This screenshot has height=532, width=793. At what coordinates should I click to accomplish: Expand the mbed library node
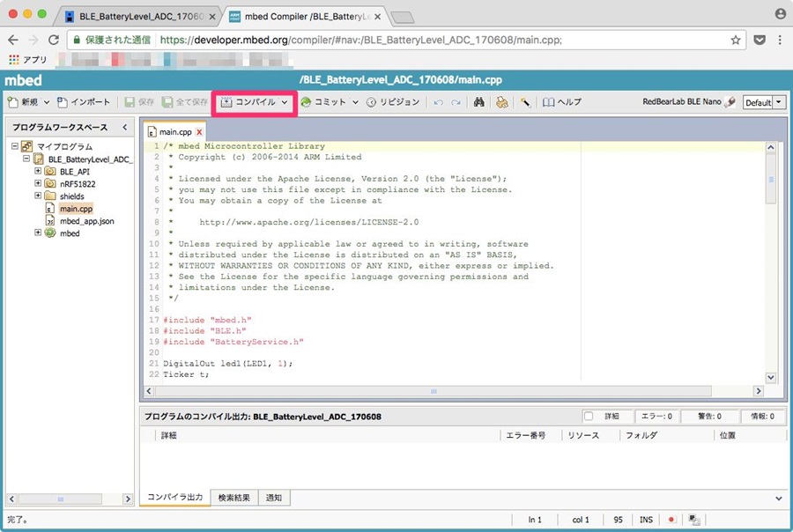(38, 233)
